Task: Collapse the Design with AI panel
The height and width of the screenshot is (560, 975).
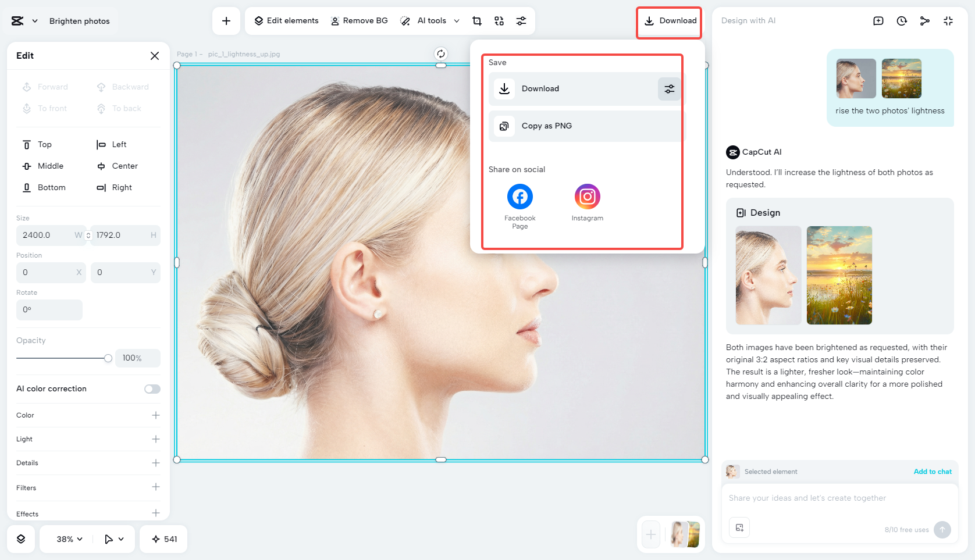Action: coord(948,21)
